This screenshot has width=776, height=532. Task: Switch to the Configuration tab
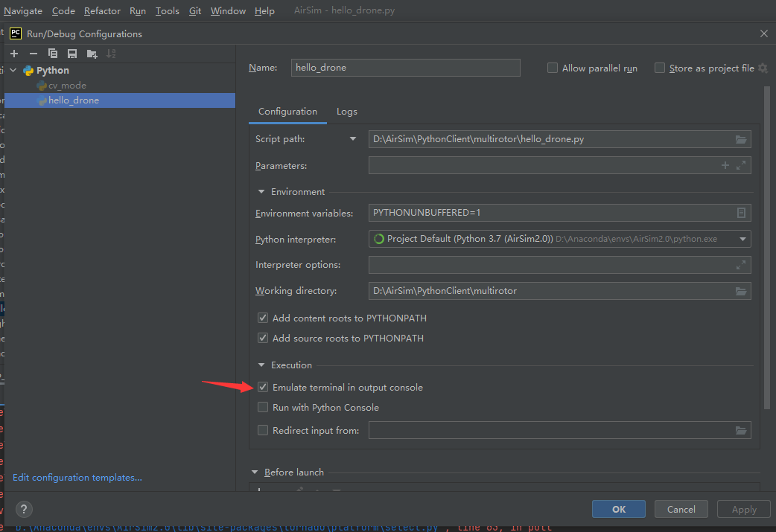point(287,112)
